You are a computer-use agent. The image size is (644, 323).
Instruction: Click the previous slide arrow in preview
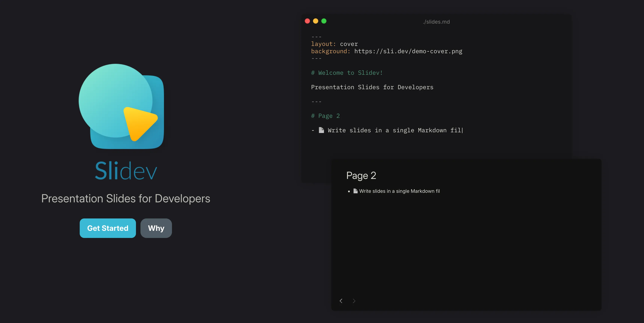pos(341,301)
